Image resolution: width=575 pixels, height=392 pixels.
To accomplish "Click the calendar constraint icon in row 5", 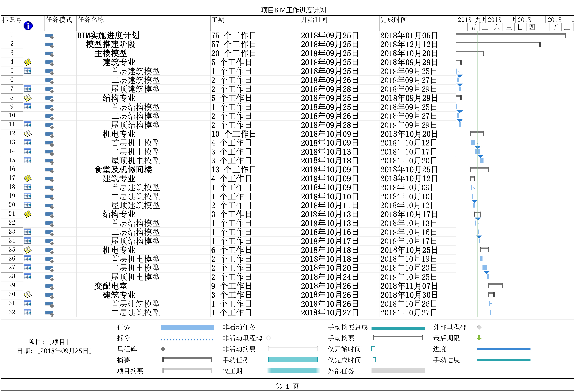I will point(28,71).
